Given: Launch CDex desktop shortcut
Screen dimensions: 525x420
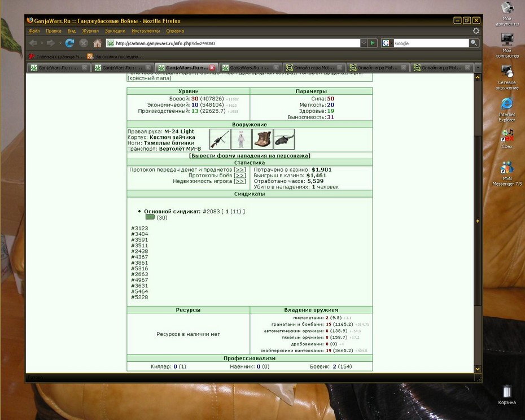Looking at the screenshot, I should point(507,138).
